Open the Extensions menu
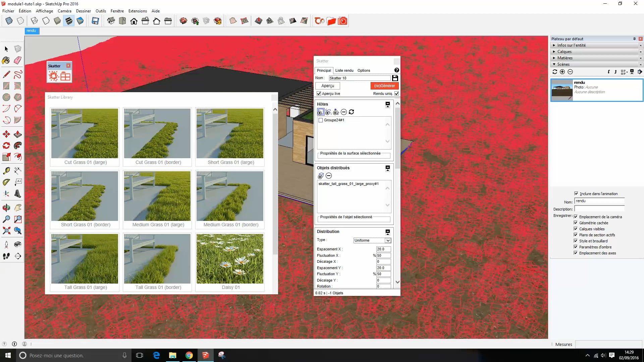 pyautogui.click(x=138, y=11)
